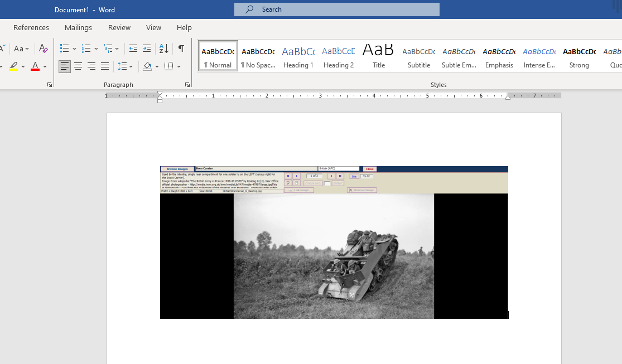Center-align text with the Center icon
The image size is (622, 364).
78,66
